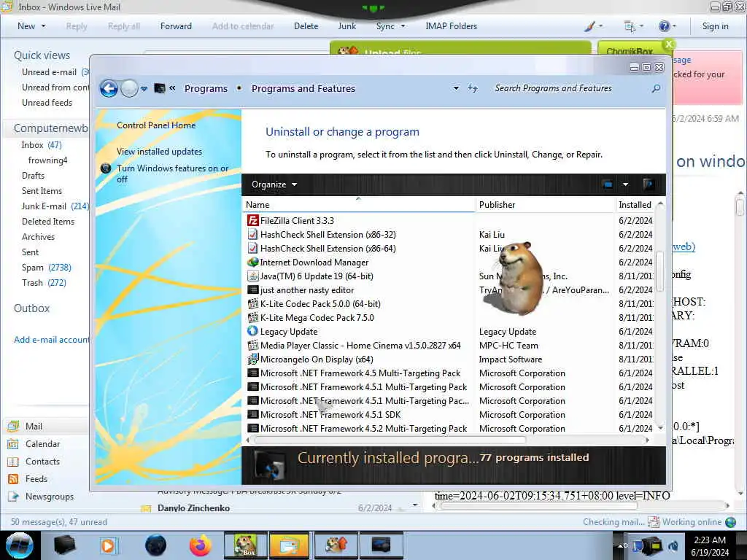Click Sign in in Windows Live Mail
747x560 pixels.
coord(715,26)
